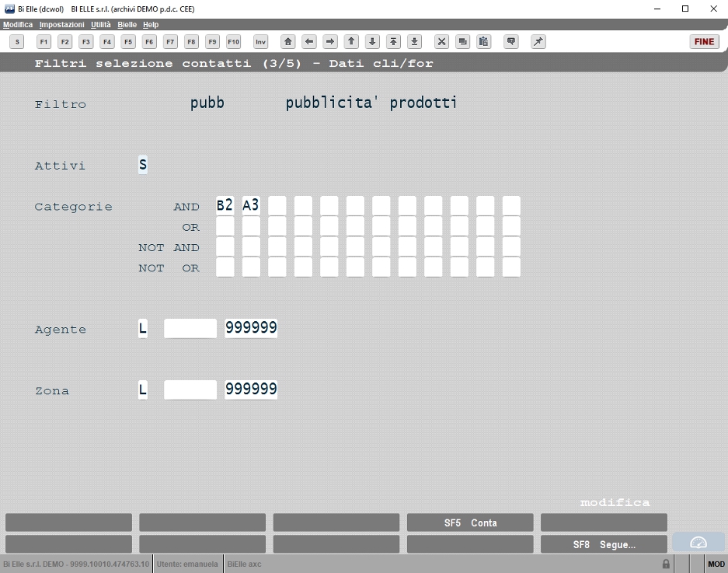Click the Copy icon in toolbar
The width and height of the screenshot is (728, 573).
[462, 42]
